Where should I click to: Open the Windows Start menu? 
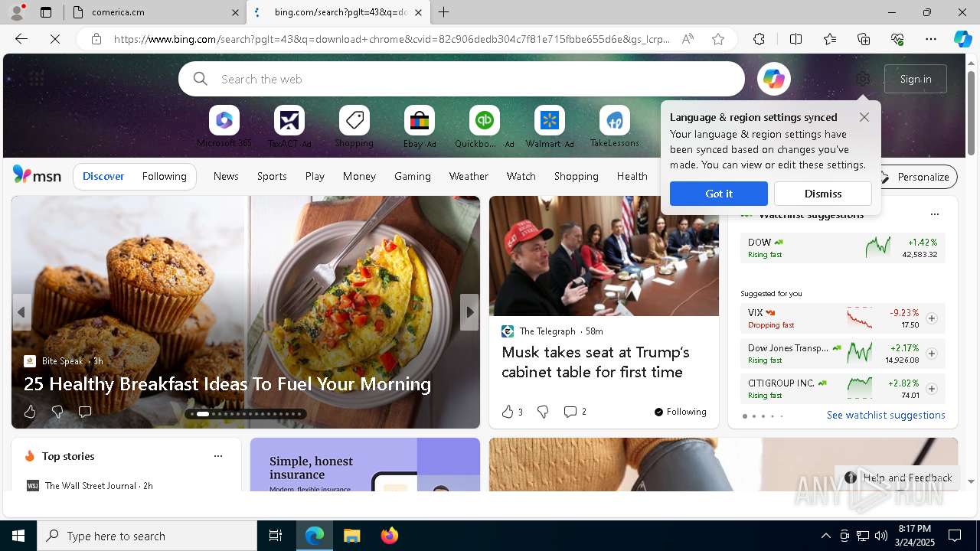click(x=18, y=536)
